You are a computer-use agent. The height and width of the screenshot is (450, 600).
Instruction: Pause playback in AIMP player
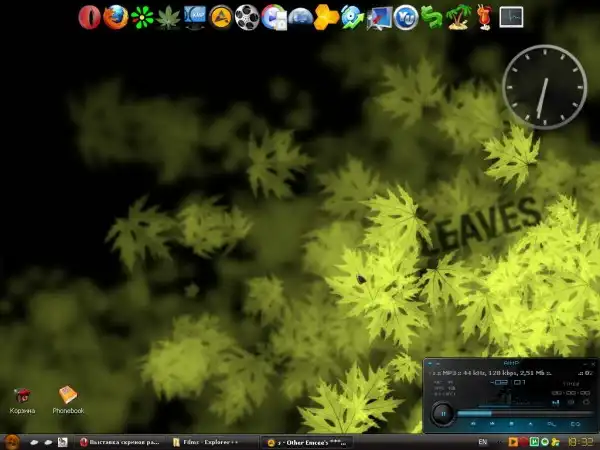point(441,413)
